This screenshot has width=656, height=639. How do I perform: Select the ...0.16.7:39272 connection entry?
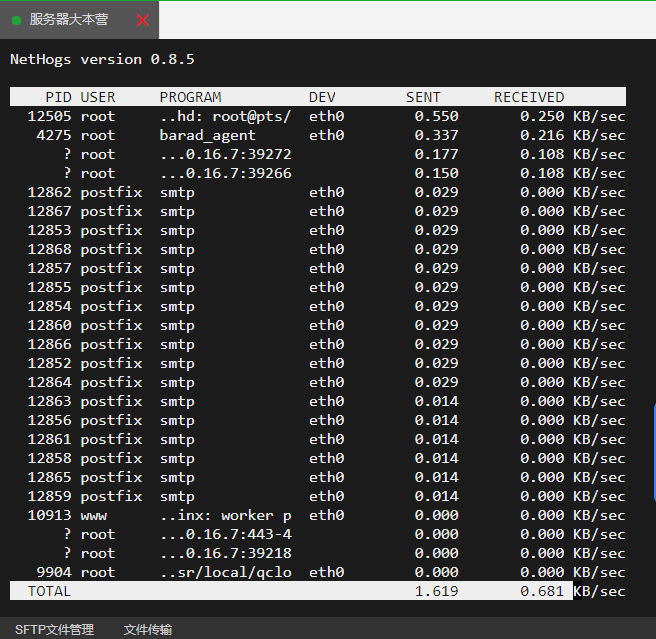[x=226, y=154]
